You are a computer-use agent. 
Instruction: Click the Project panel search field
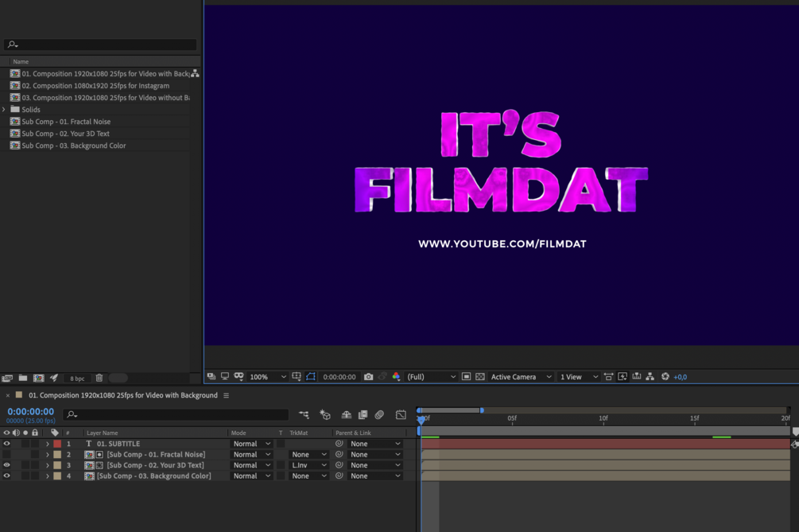point(100,45)
